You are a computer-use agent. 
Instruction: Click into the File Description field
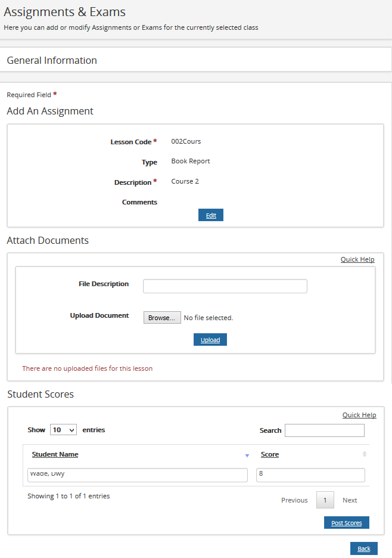(225, 286)
